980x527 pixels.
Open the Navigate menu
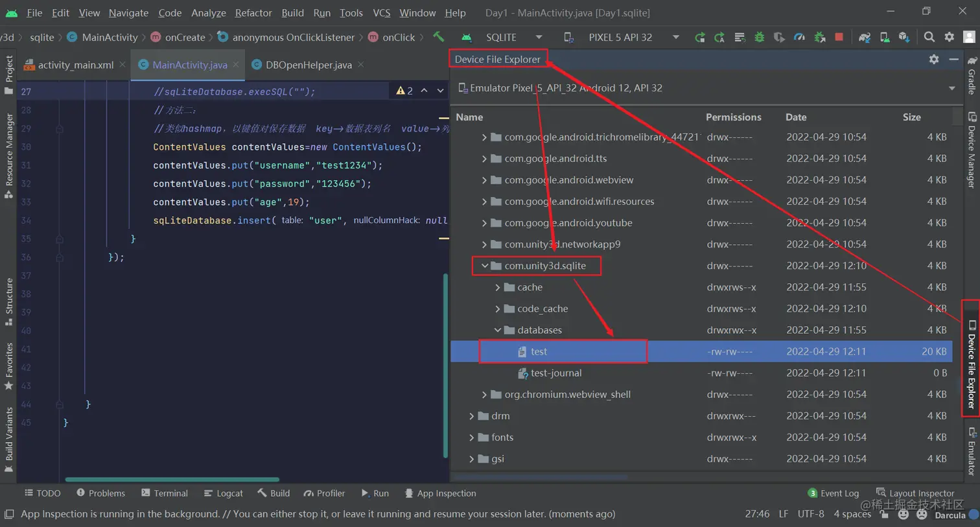[128, 12]
